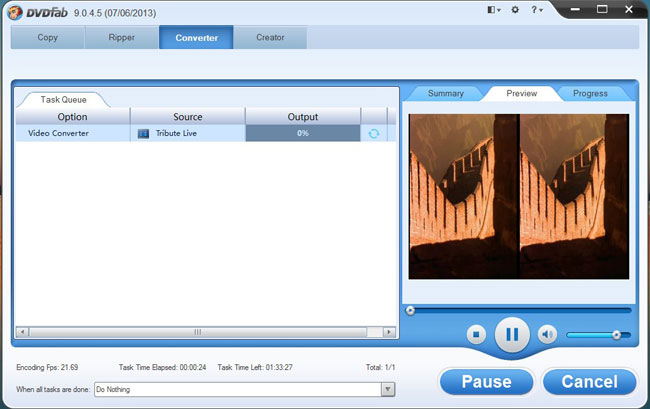The width and height of the screenshot is (650, 409).
Task: Click the Total: 1/1 status text
Action: pos(381,367)
